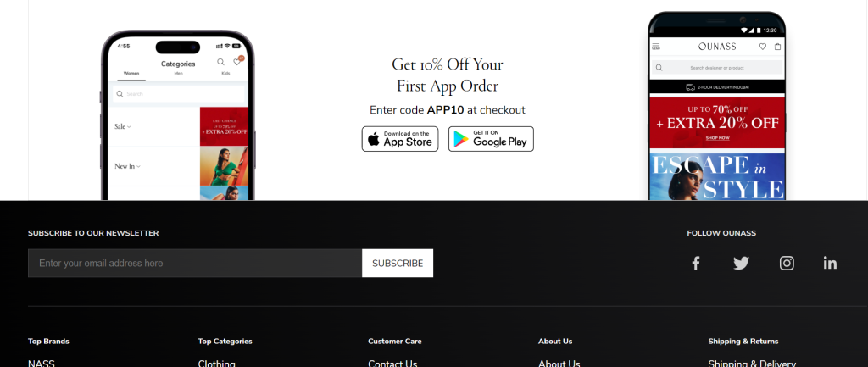Select the Women tab in phone mockup
The width and height of the screenshot is (868, 367).
coord(131,74)
